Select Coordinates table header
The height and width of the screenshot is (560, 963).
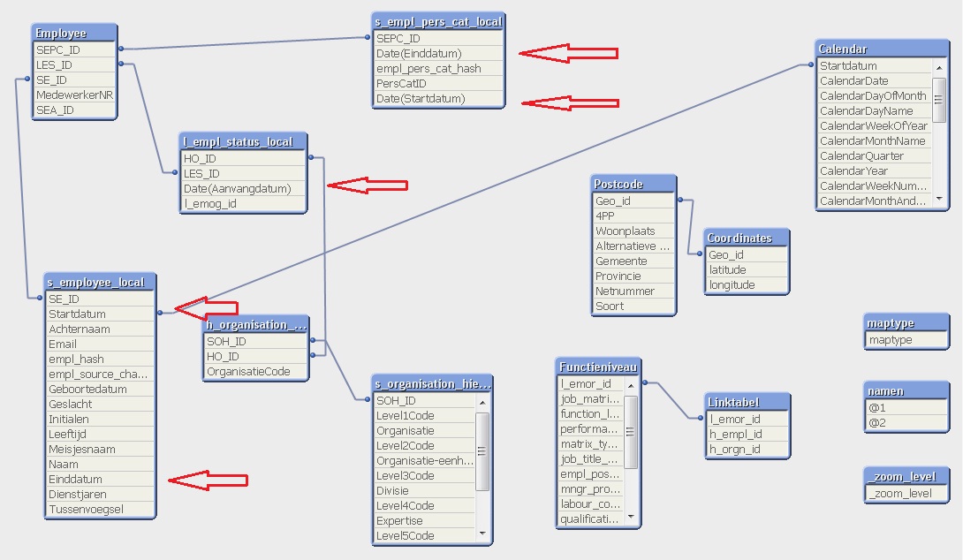(747, 238)
